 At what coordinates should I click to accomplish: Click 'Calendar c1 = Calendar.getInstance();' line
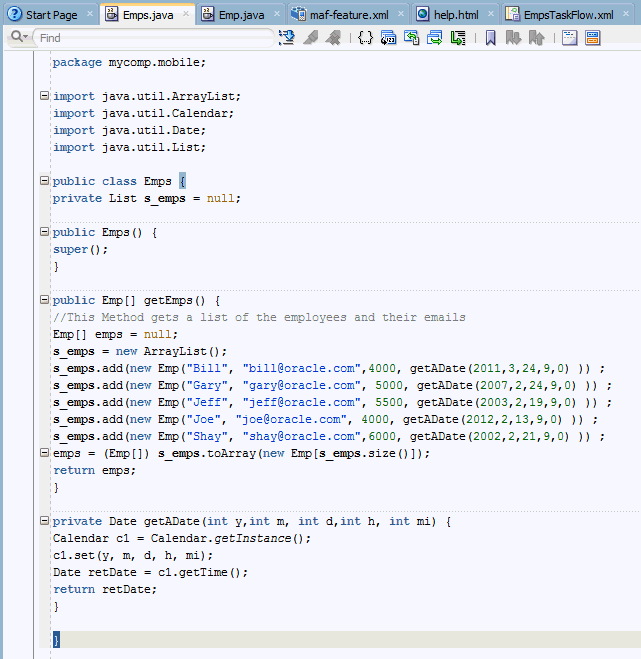tap(182, 538)
